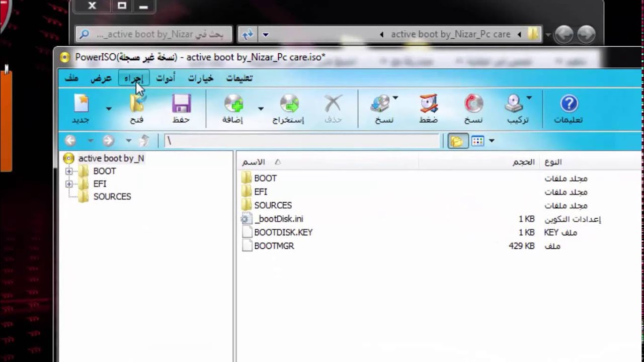Image resolution: width=644 pixels, height=362 pixels.
Task: Open the forward history dropdown arrow
Action: tap(129, 141)
